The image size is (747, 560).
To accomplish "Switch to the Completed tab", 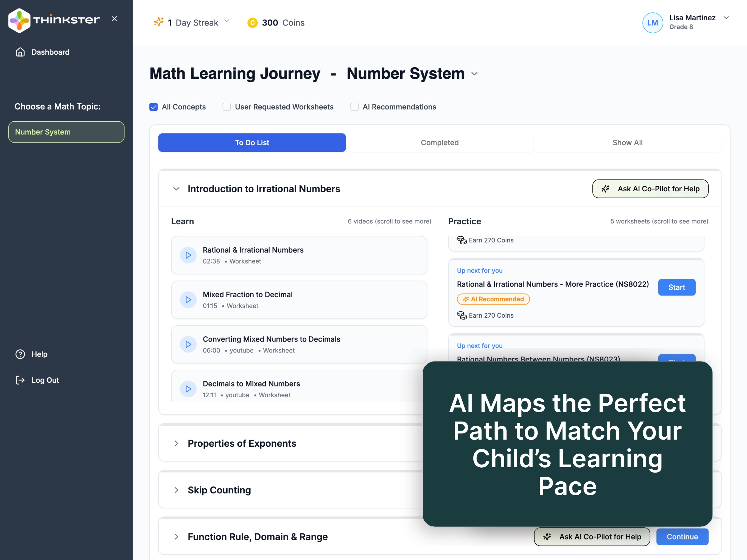I will point(439,142).
